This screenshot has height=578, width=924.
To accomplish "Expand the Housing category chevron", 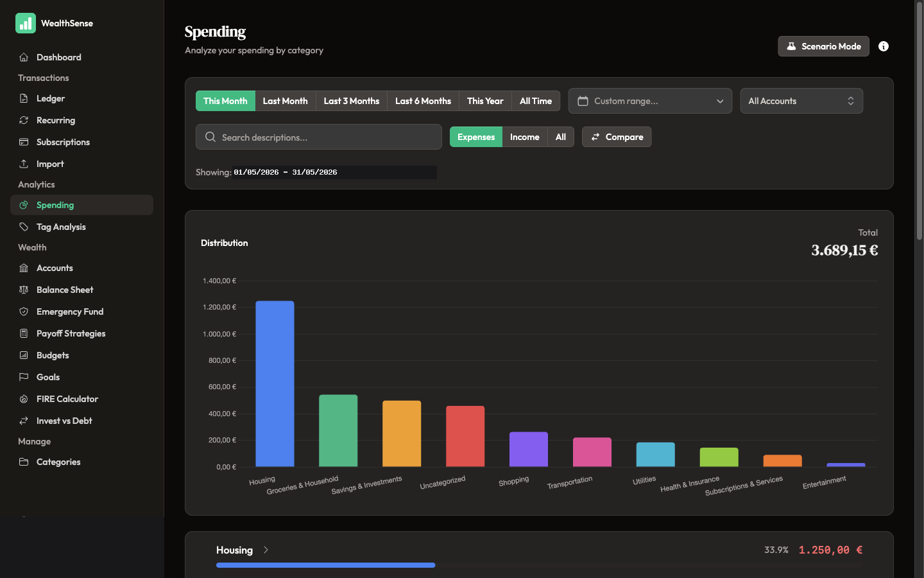I will (x=266, y=550).
